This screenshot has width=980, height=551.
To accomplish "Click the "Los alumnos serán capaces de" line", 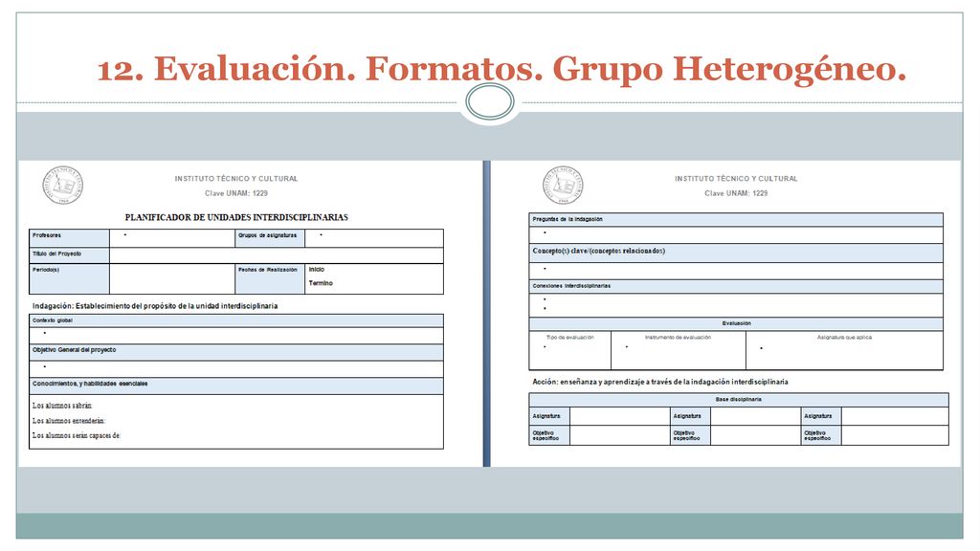I will pos(77,435).
